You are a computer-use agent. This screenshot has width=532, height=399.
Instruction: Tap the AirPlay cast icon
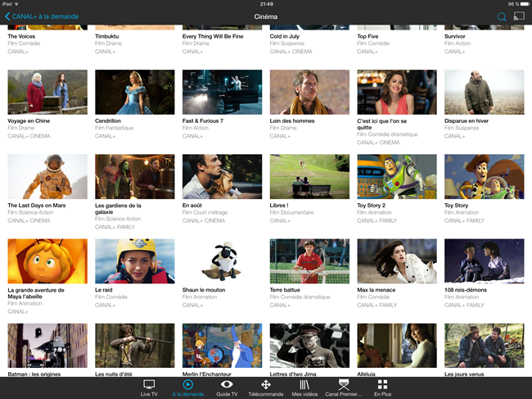[519, 16]
